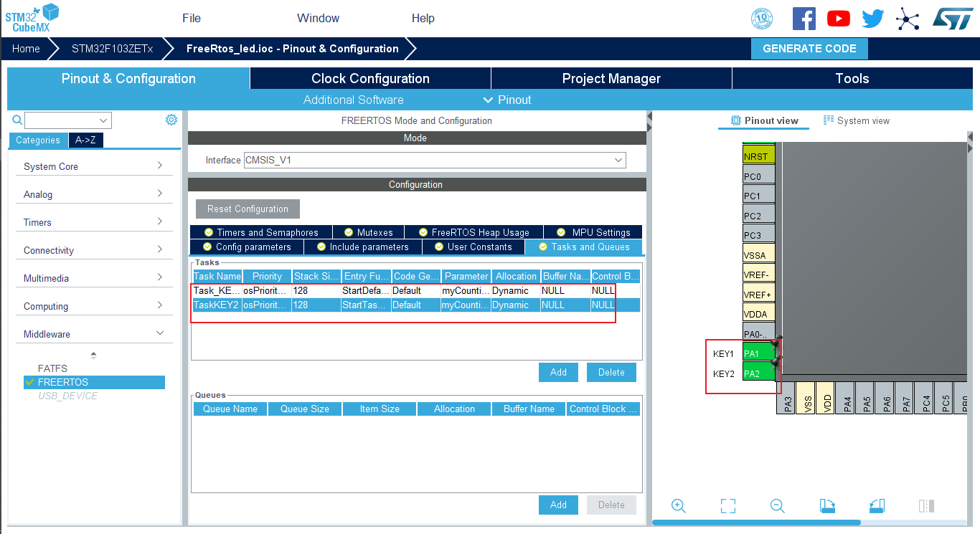980x534 pixels.
Task: Switch to the Clock Configuration tab
Action: pyautogui.click(x=369, y=78)
